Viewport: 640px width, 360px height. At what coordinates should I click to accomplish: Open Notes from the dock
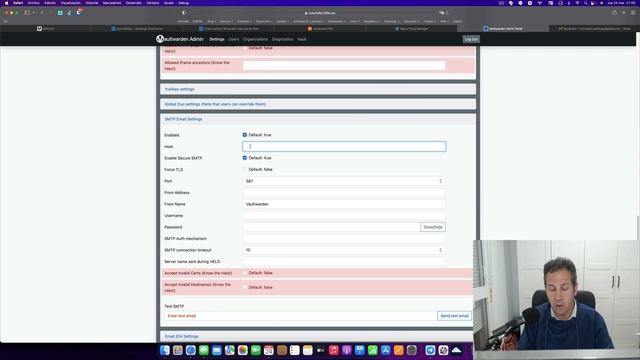click(x=308, y=350)
